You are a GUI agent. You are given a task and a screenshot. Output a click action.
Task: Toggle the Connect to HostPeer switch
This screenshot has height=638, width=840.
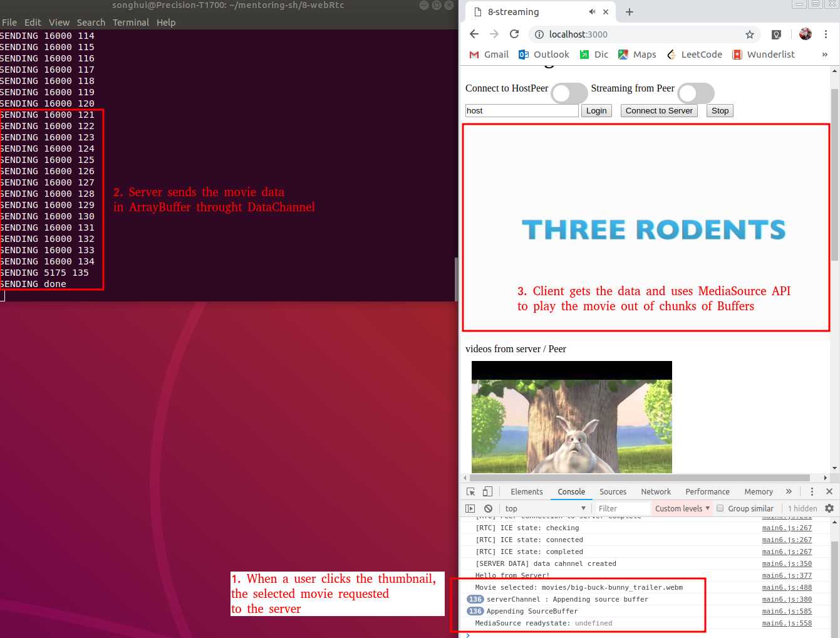[569, 93]
